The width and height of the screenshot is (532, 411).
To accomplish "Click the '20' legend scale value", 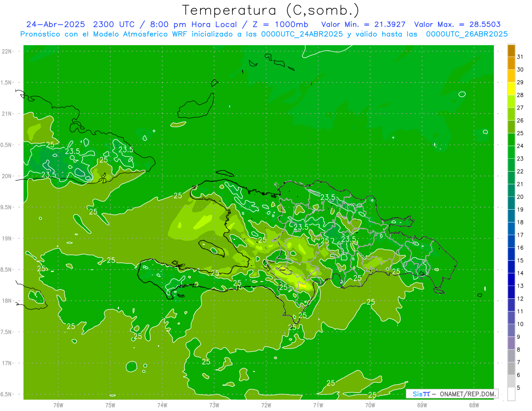I will (x=520, y=196).
